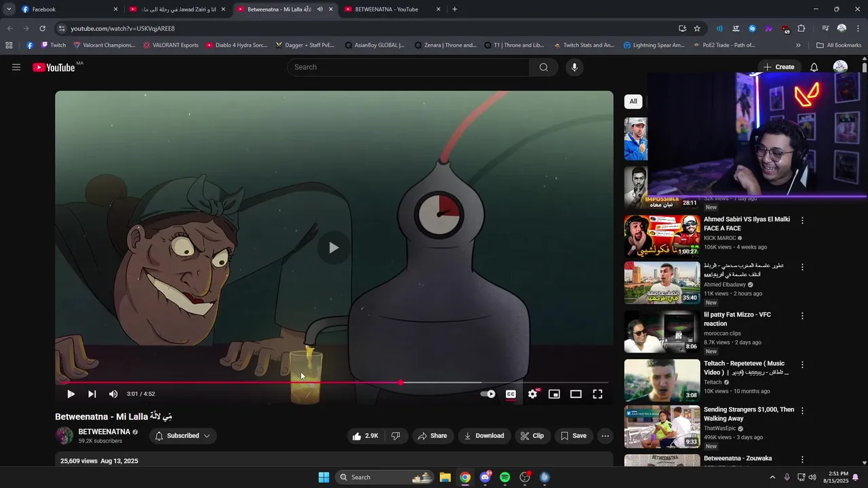Open the BETWEENATNA channel name link
Screen dimensions: 868x488
coord(104,432)
